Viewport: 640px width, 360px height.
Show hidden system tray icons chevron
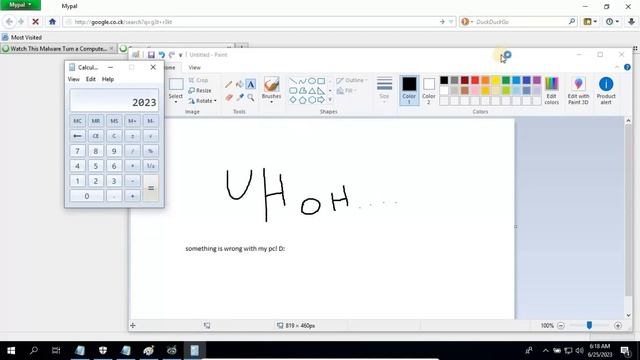pyautogui.click(x=545, y=350)
